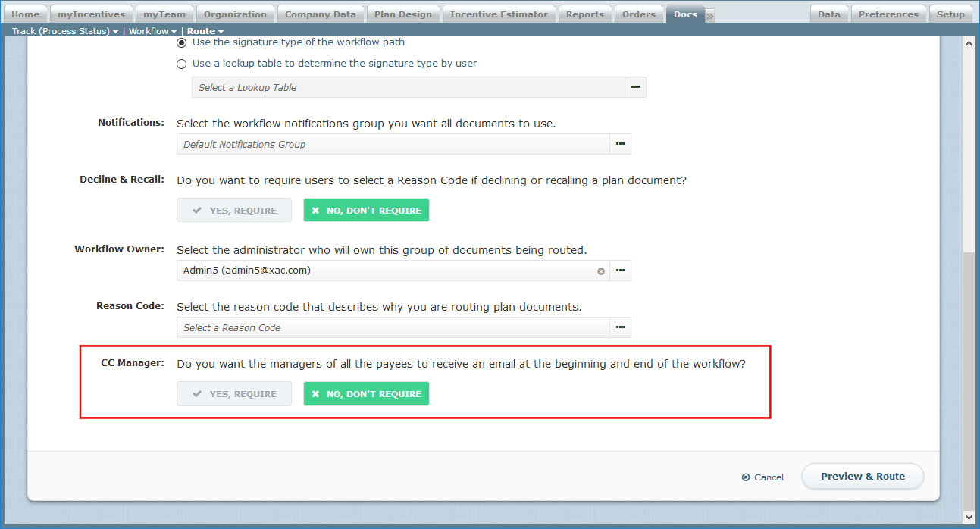Open the Workflow Owner ellipsis picker
Screen dimensions: 980x529
click(x=620, y=271)
